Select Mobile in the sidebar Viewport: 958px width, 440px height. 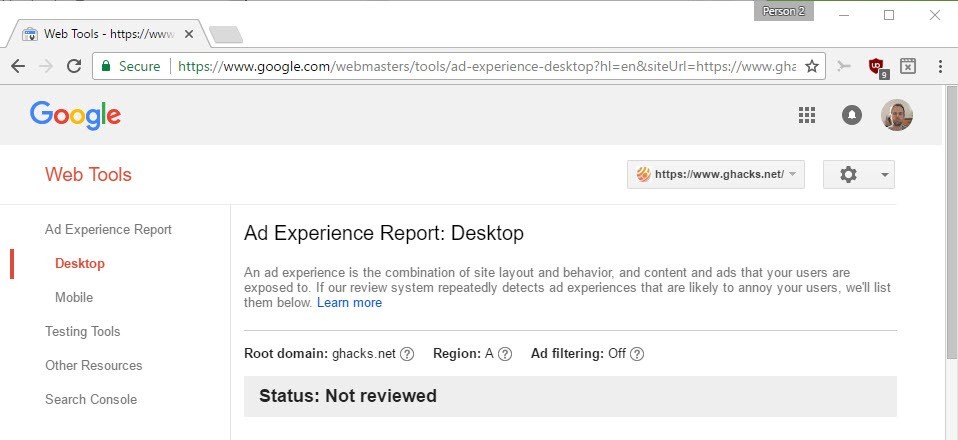coord(74,298)
